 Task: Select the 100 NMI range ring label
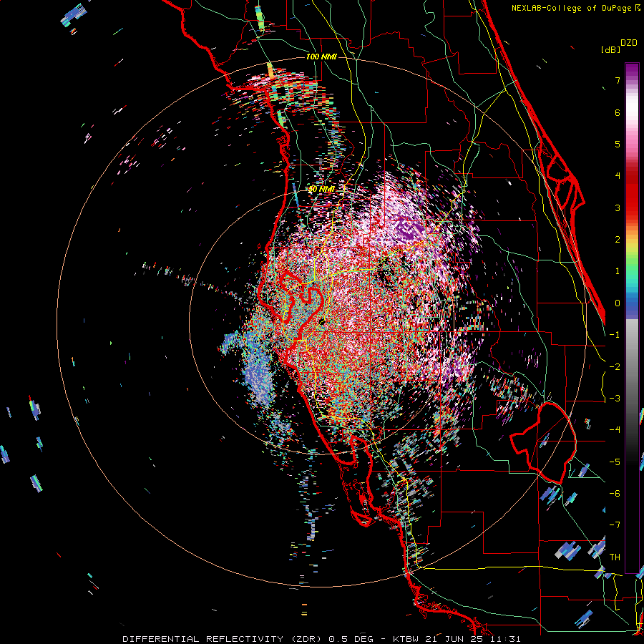pyautogui.click(x=321, y=57)
